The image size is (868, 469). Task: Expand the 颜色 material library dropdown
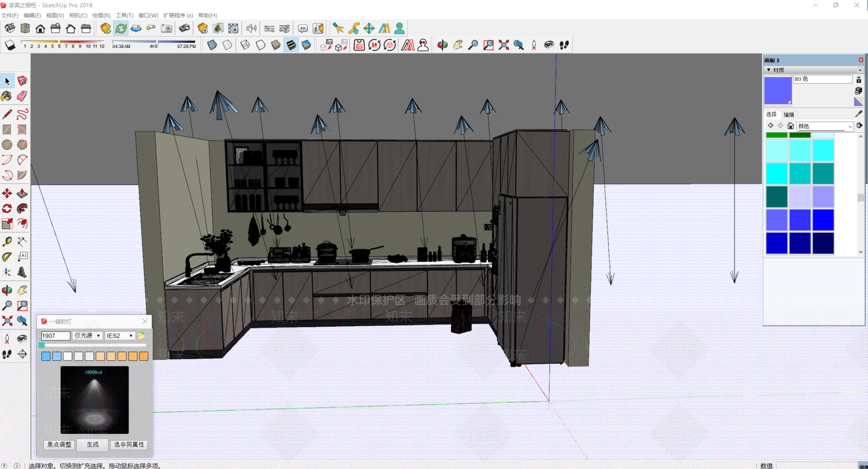click(825, 126)
